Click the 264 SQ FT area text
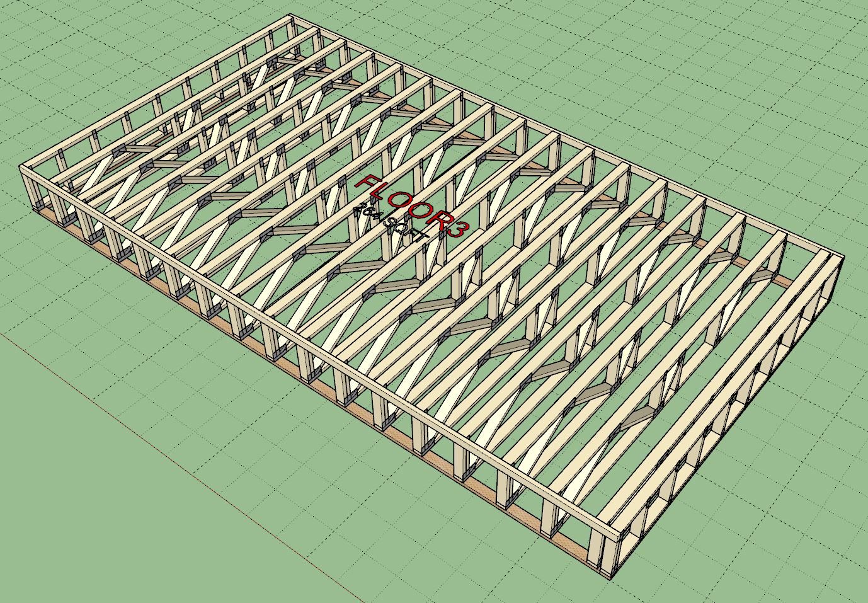 (391, 227)
